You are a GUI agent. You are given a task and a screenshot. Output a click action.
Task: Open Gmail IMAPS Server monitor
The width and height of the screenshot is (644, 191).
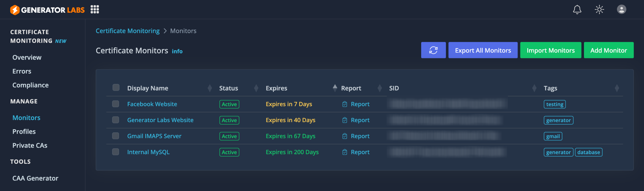pos(154,136)
